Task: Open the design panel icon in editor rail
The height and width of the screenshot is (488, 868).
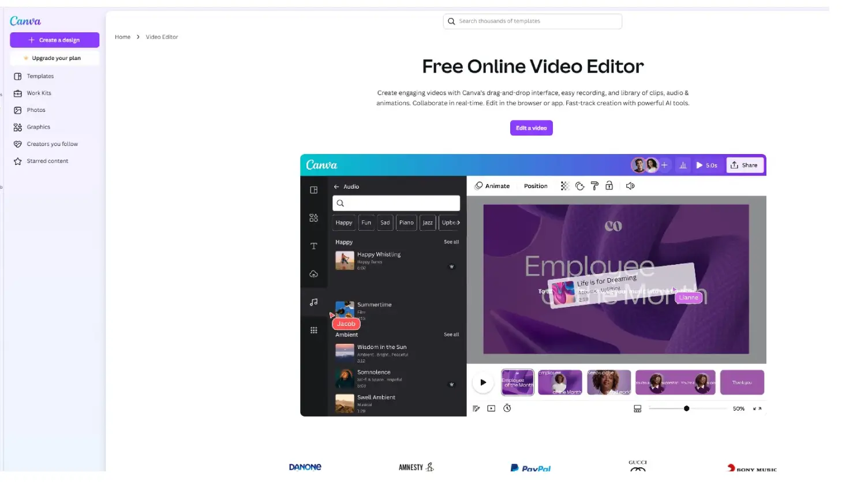Action: [313, 190]
